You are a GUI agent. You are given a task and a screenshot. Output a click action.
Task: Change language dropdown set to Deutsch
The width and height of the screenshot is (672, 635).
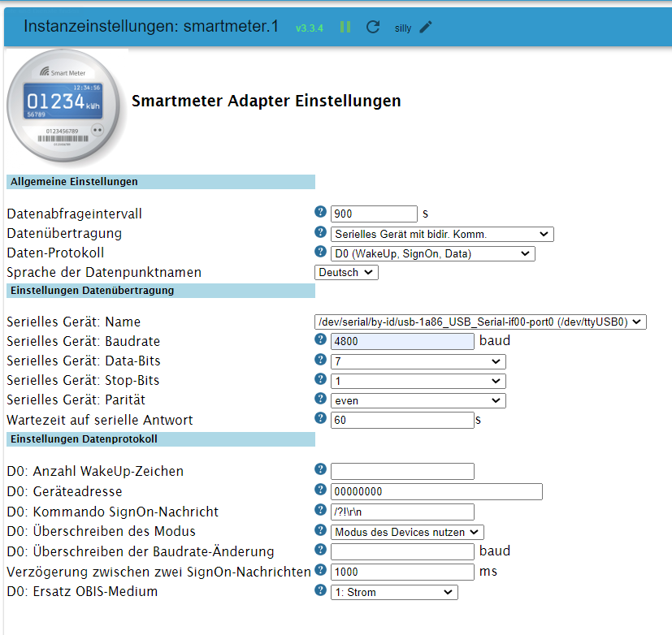pos(346,272)
